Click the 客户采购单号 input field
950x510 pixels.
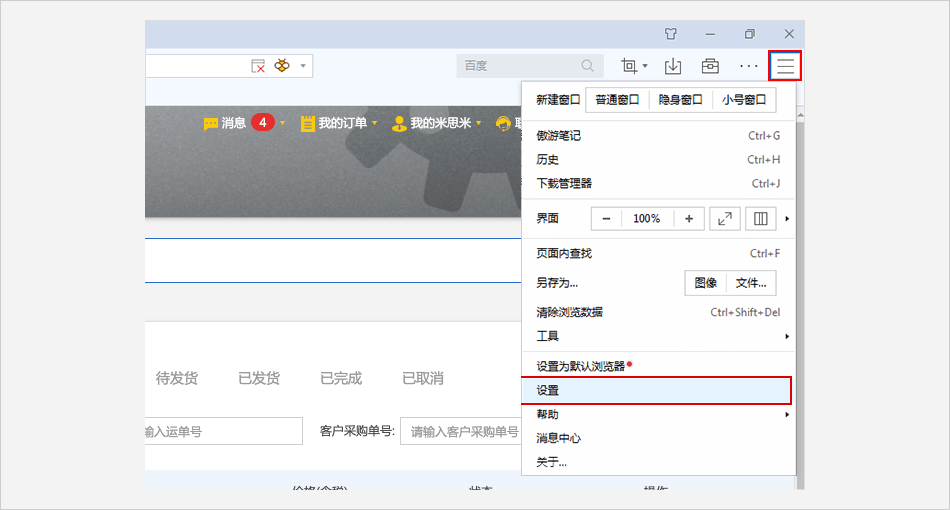[x=462, y=431]
